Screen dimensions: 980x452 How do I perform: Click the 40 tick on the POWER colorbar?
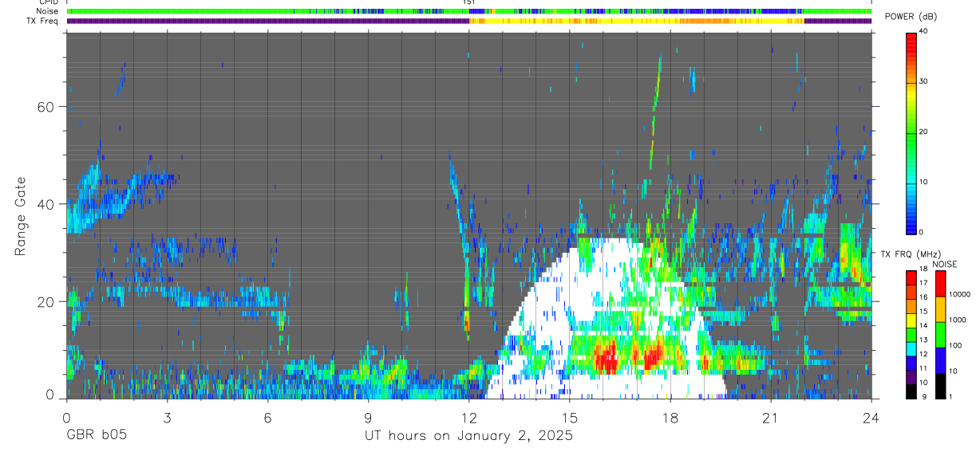click(x=923, y=31)
